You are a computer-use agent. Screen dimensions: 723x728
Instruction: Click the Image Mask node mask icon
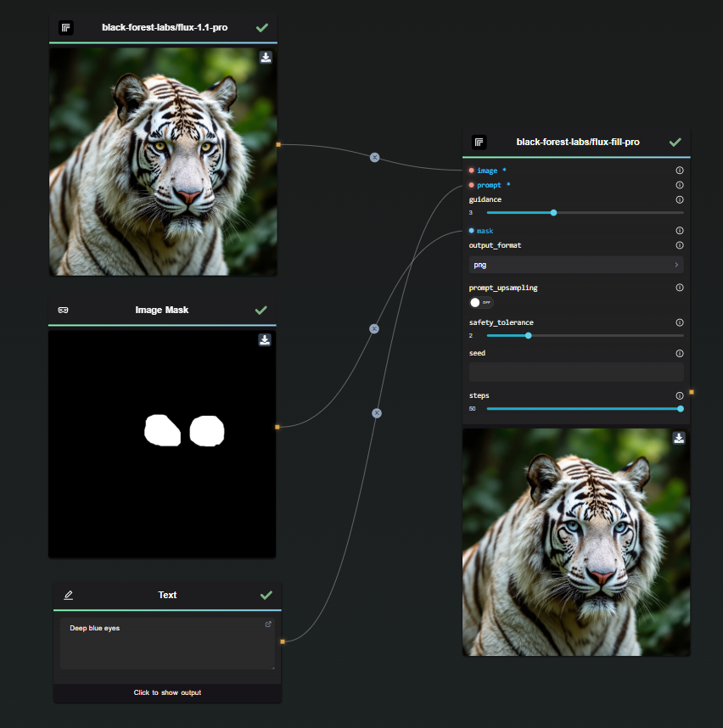63,311
